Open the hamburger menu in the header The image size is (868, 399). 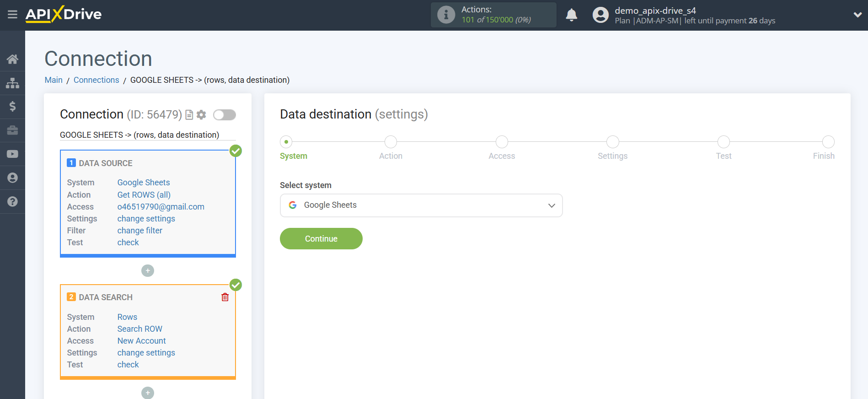click(12, 15)
